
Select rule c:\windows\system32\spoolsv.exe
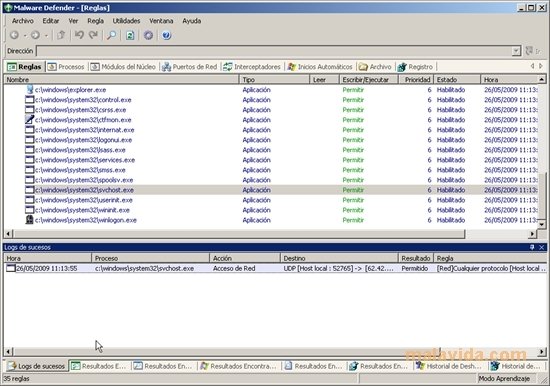(x=84, y=180)
